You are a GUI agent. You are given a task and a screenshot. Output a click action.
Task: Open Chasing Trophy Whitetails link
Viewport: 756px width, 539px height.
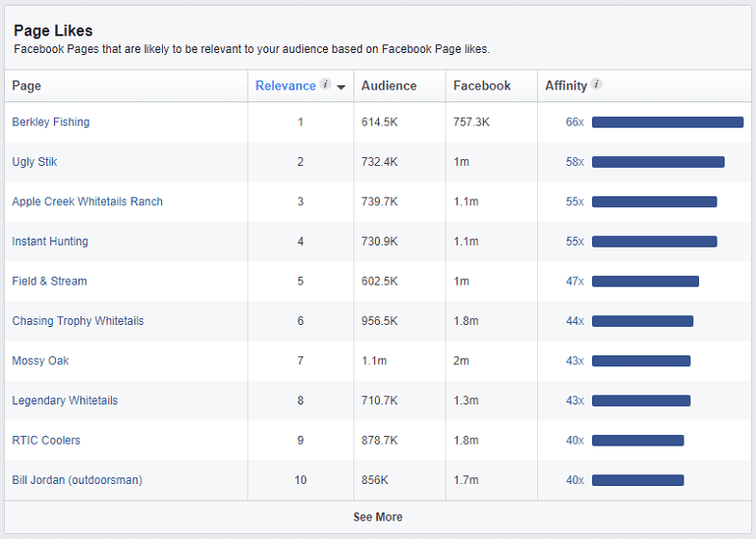coord(78,321)
